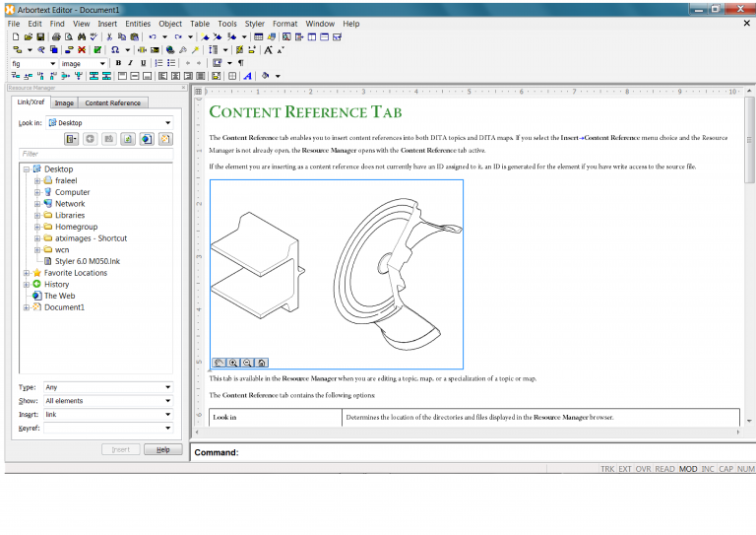Click into the Filter input field
Viewport: 756px width, 535px height.
click(95, 154)
